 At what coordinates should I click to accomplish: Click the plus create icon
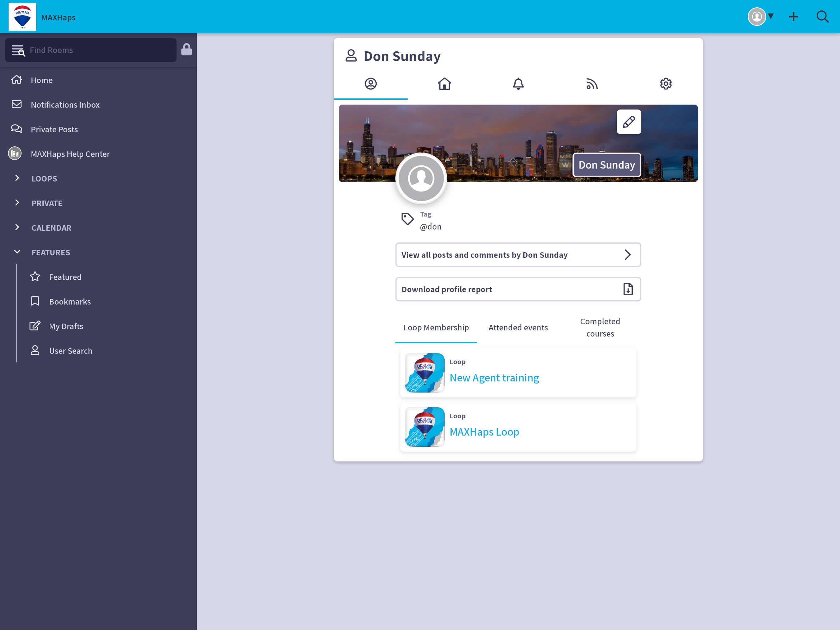pyautogui.click(x=793, y=17)
